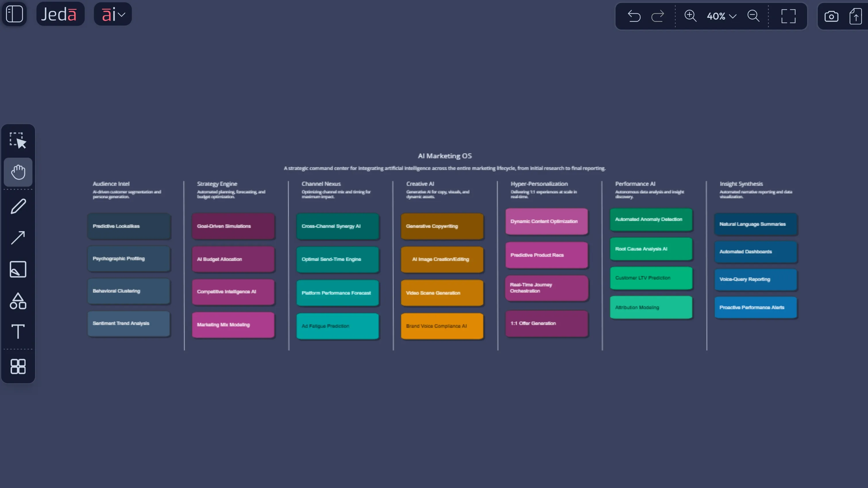868x488 pixels.
Task: Open the Jeda home menu
Action: tap(60, 14)
